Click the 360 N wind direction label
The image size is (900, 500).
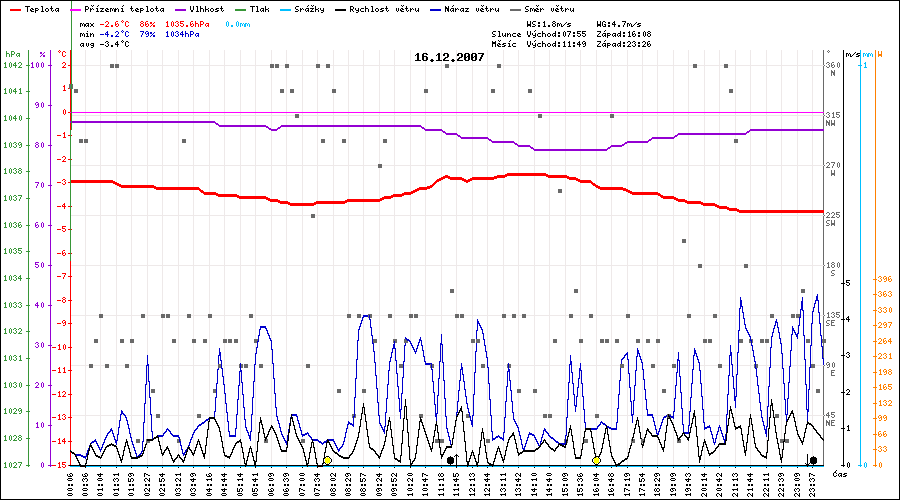[x=833, y=68]
